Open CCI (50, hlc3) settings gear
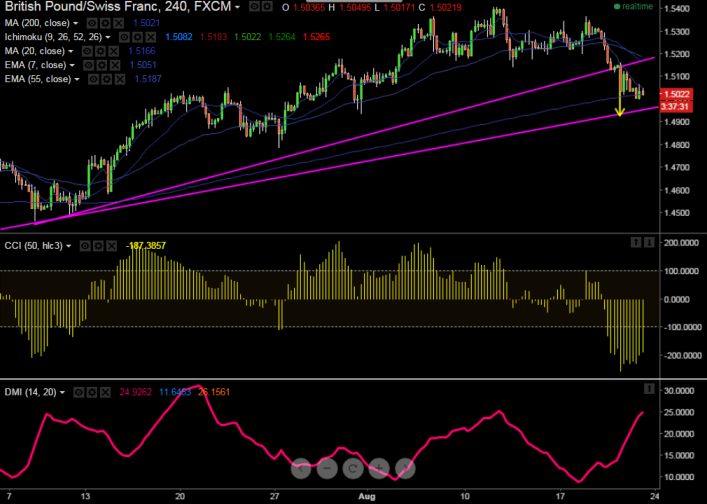Viewport: 707px width, 504px height. pyautogui.click(x=98, y=246)
